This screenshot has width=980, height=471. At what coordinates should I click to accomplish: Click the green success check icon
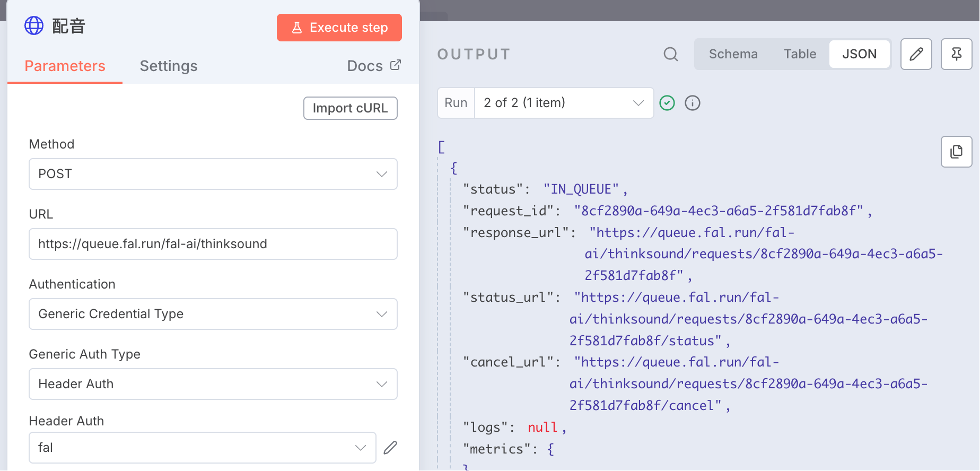(x=667, y=103)
